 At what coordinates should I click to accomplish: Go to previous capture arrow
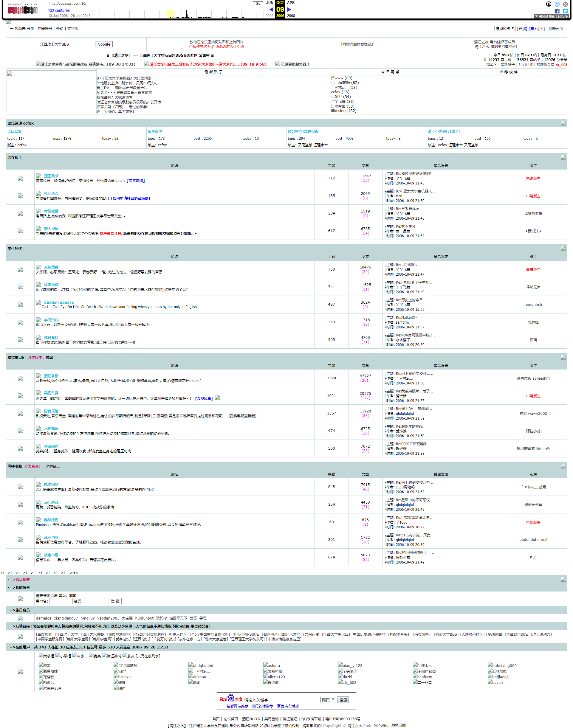pyautogui.click(x=271, y=10)
